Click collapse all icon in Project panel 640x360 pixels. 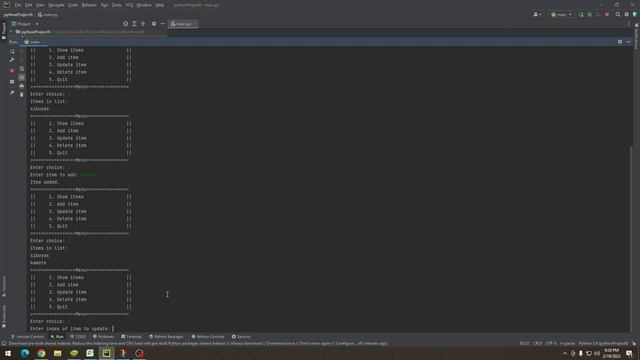(143, 24)
